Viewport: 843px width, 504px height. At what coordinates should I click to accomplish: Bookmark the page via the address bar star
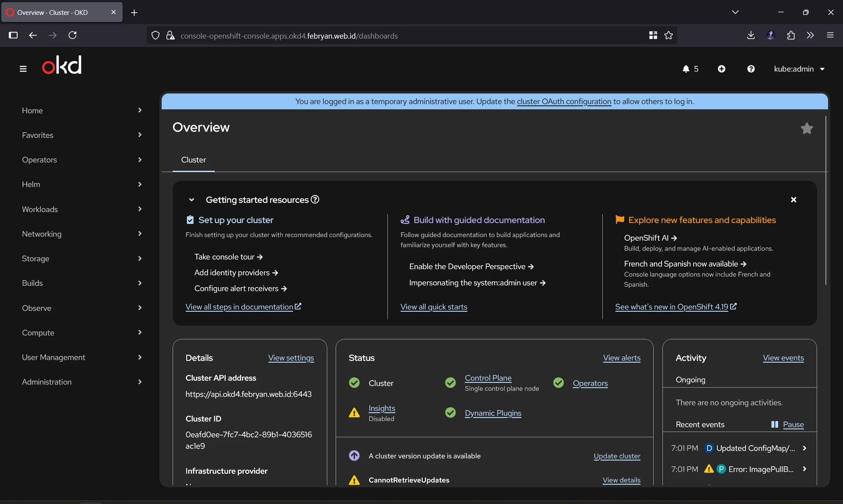pos(668,36)
